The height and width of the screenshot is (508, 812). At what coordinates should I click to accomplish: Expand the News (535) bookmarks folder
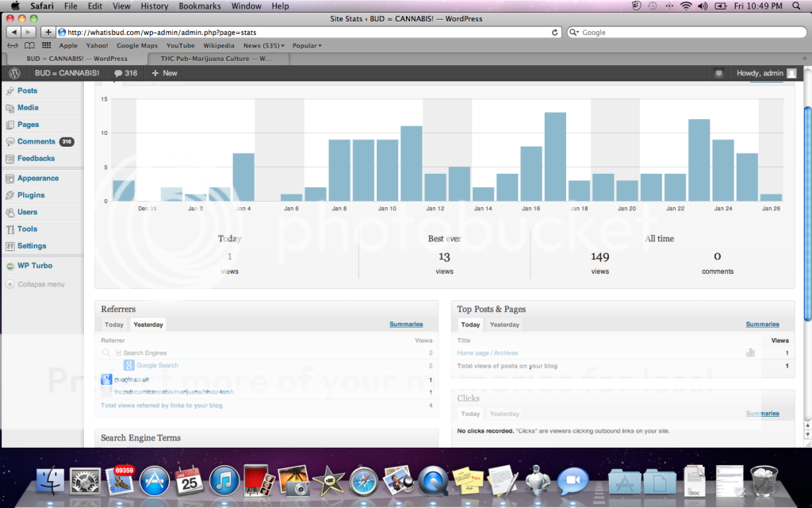point(264,45)
